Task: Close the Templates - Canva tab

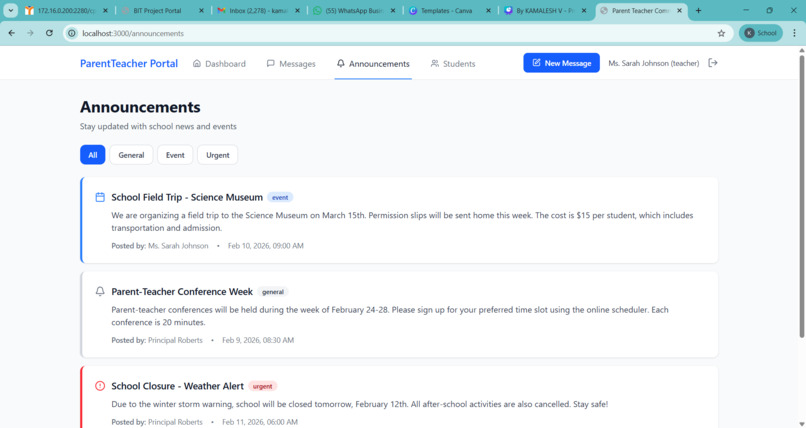Action: (x=488, y=10)
